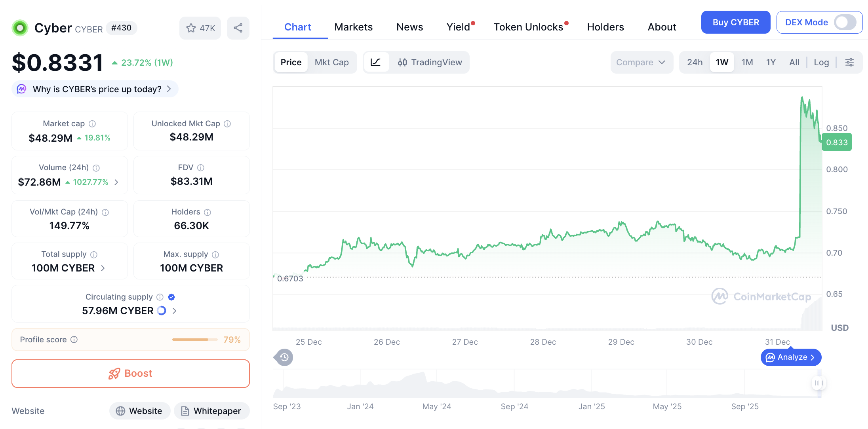The image size is (868, 429).
Task: Open the Compare dropdown
Action: coord(641,62)
